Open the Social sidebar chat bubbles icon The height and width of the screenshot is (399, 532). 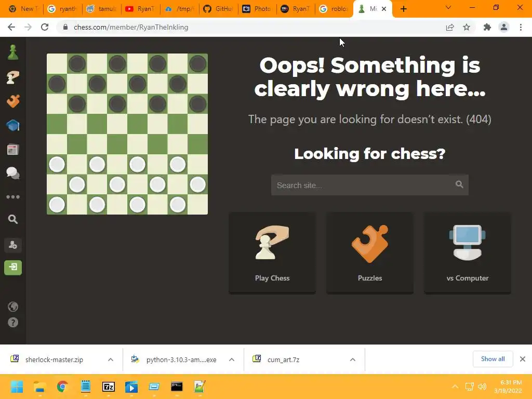(13, 173)
